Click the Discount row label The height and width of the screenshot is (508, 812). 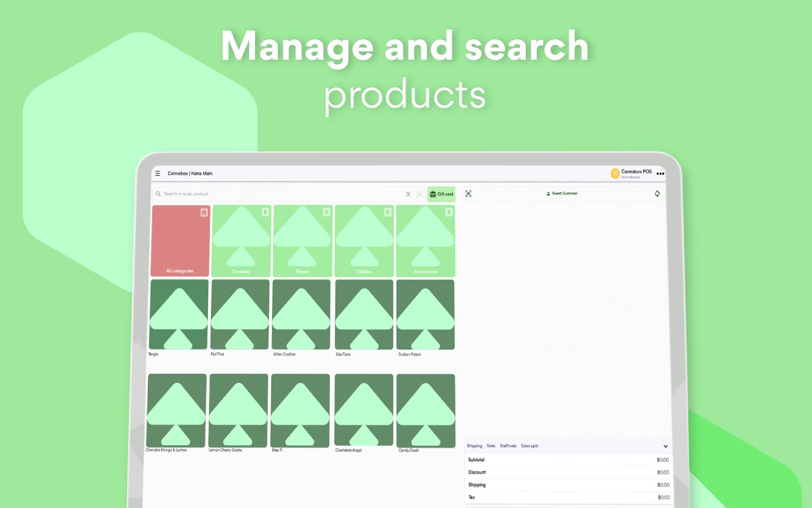[x=477, y=472]
